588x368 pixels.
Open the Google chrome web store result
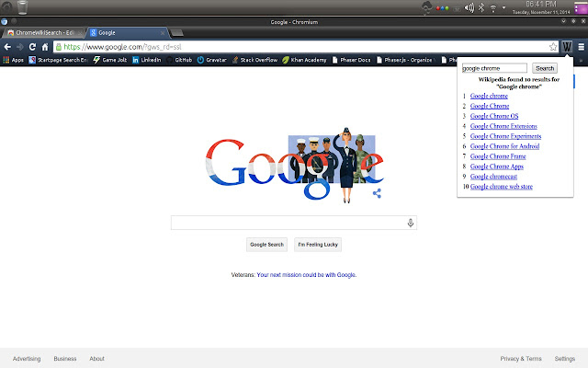[x=502, y=187]
